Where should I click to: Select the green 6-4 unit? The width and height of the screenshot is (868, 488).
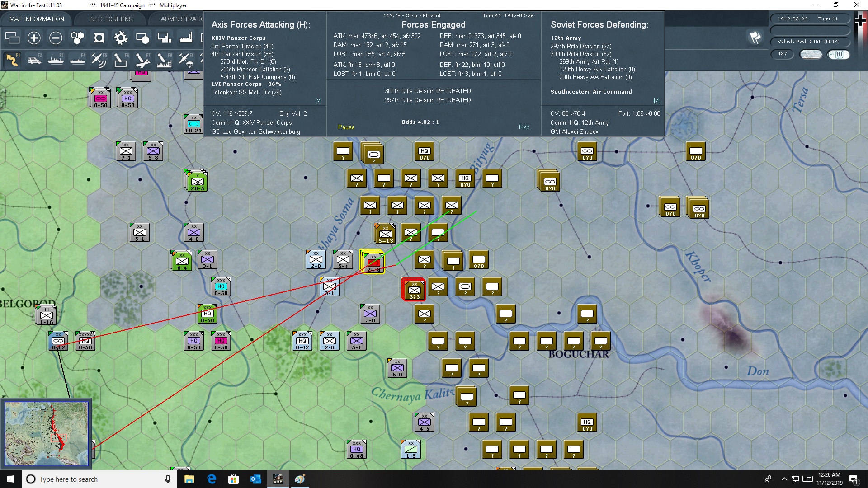(x=182, y=260)
